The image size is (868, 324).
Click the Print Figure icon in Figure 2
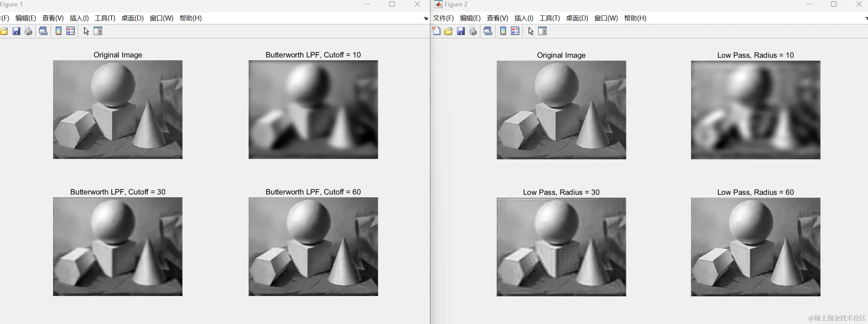tap(473, 31)
